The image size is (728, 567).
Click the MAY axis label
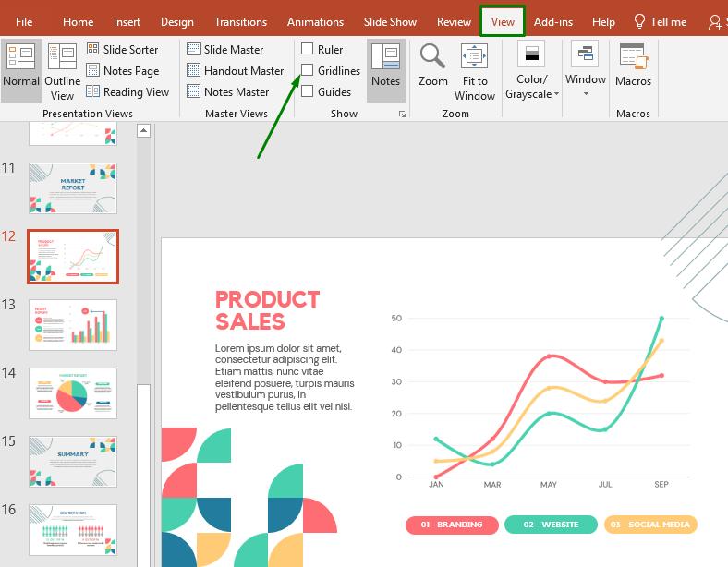pos(549,485)
